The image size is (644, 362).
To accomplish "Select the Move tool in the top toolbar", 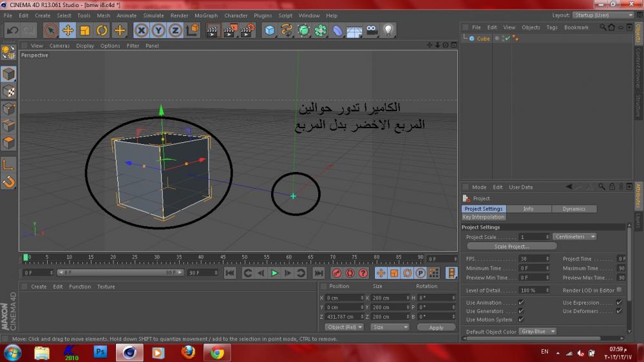I will (x=68, y=30).
